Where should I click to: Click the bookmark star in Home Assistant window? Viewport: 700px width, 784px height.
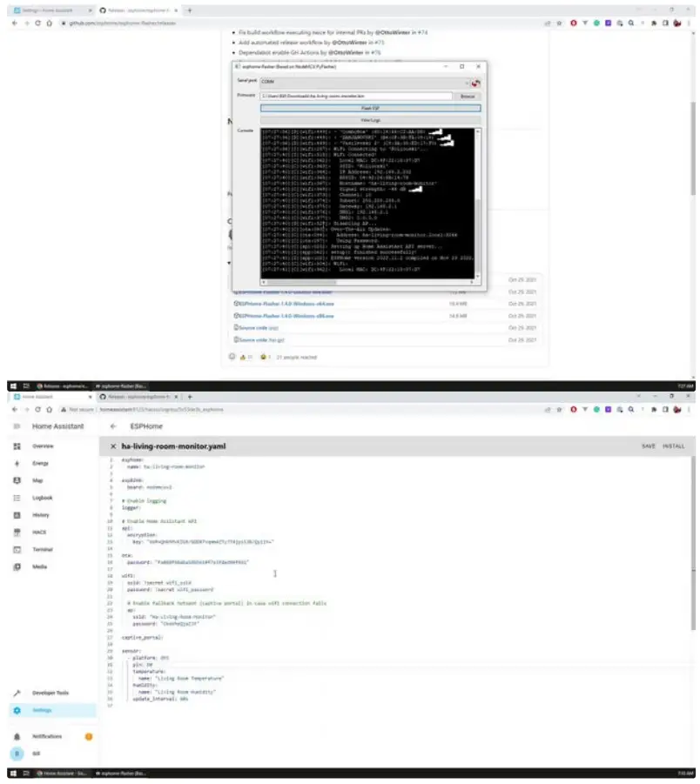(560, 410)
